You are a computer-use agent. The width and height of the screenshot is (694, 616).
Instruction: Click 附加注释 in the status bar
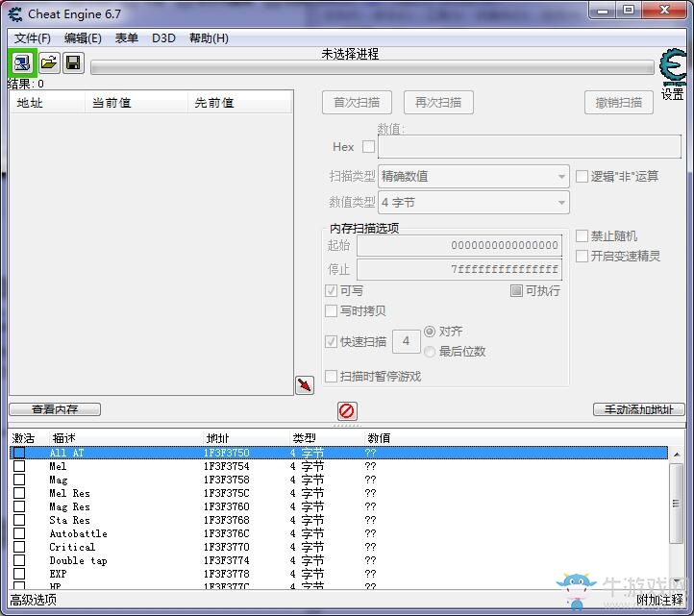tap(660, 600)
